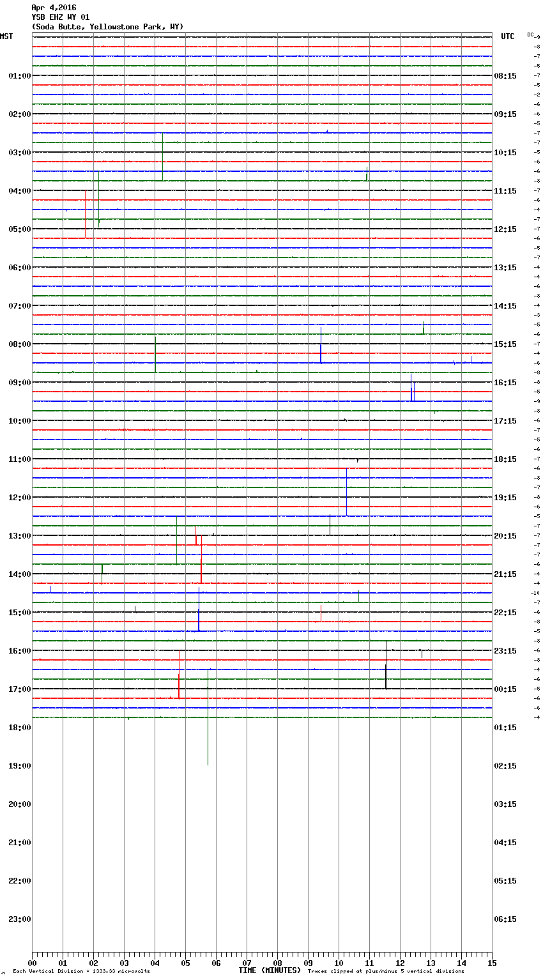Click the 20:15 UTC time label

(505, 536)
